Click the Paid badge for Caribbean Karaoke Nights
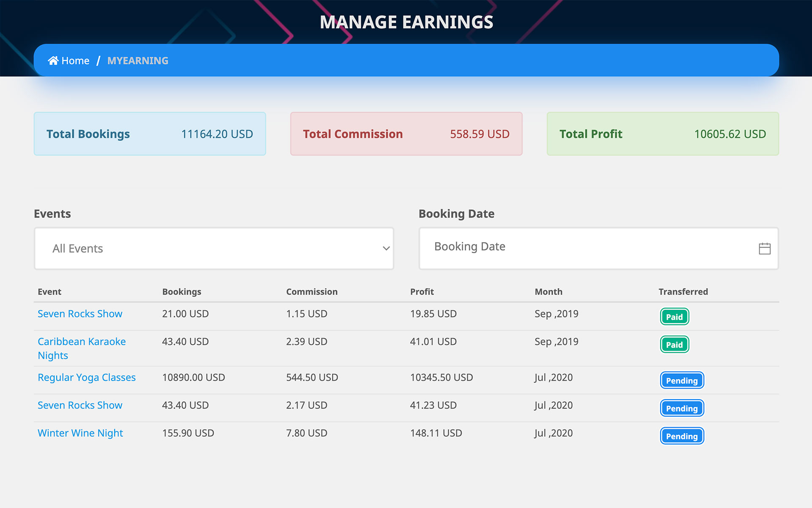812x508 pixels. 674,344
